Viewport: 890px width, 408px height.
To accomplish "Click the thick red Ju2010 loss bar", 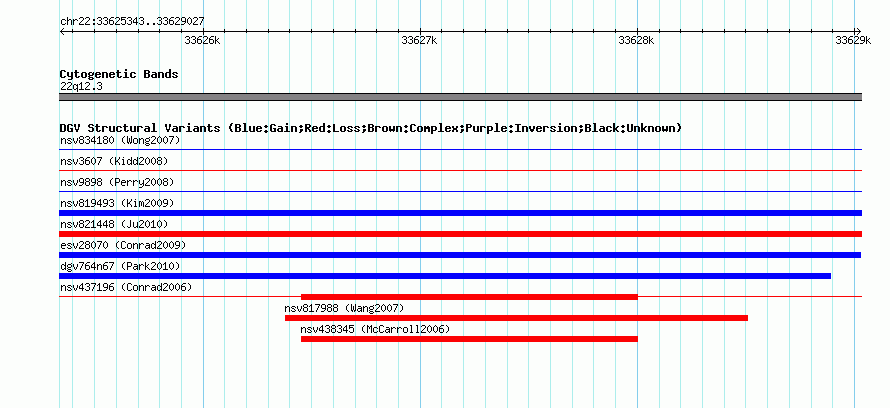I will (x=460, y=234).
